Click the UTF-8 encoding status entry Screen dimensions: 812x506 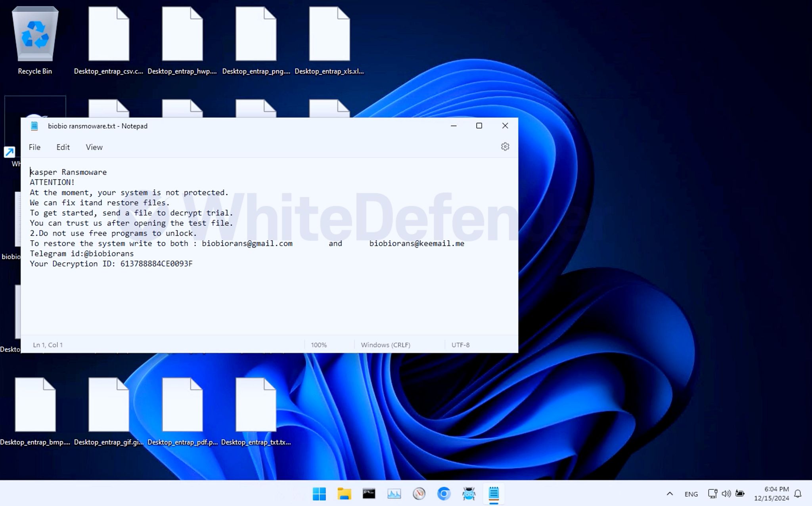(460, 345)
